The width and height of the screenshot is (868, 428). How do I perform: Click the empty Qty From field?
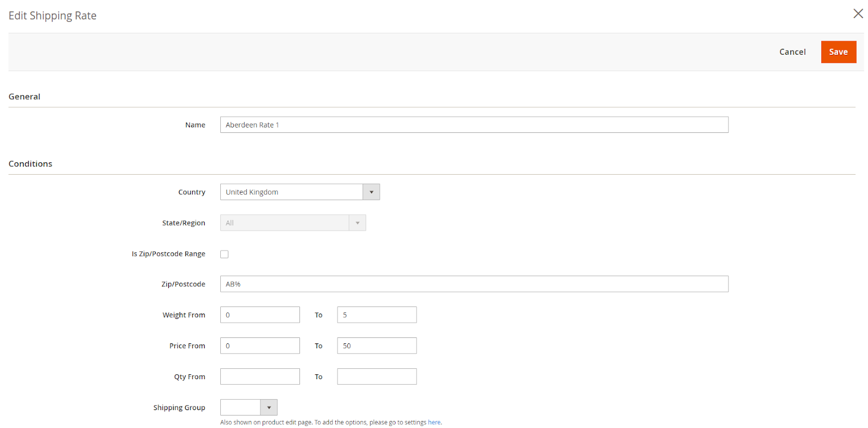[260, 377]
